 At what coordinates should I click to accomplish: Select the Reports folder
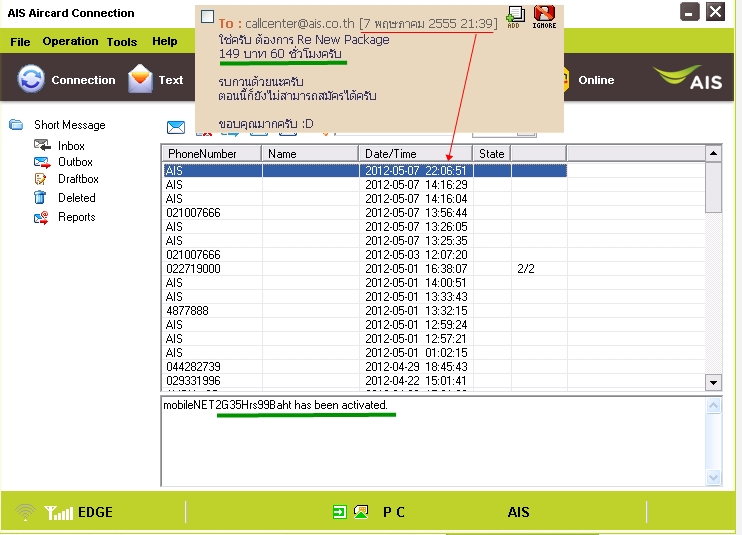77,217
